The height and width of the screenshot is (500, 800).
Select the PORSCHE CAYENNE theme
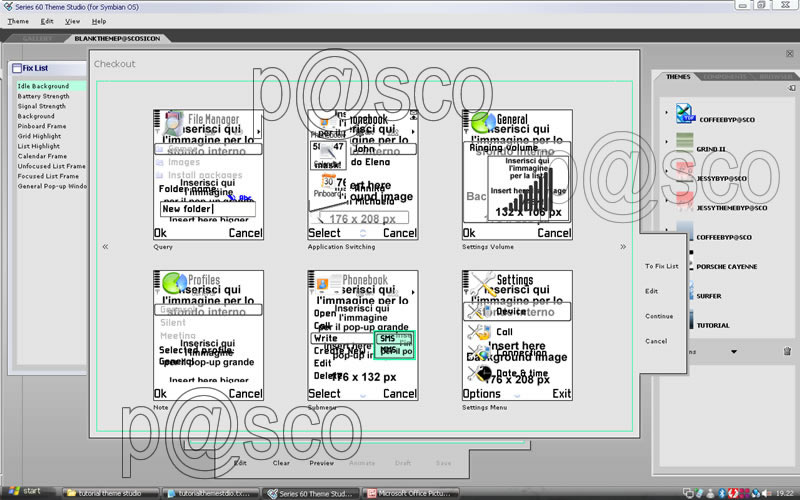point(727,266)
